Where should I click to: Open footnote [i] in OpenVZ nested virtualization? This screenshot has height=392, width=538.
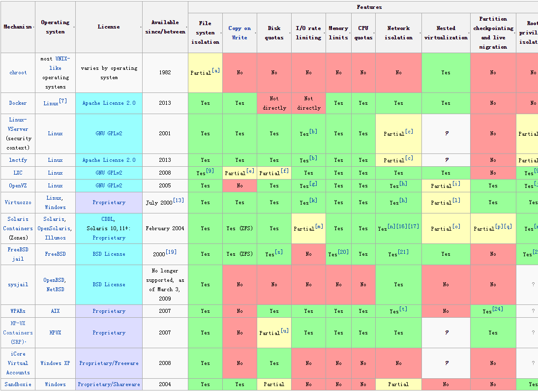tap(456, 183)
